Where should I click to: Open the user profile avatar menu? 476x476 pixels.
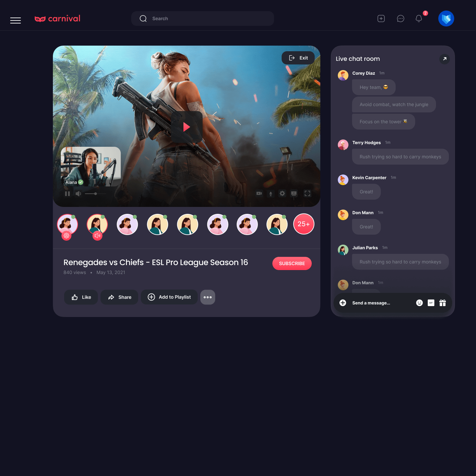pyautogui.click(x=446, y=19)
